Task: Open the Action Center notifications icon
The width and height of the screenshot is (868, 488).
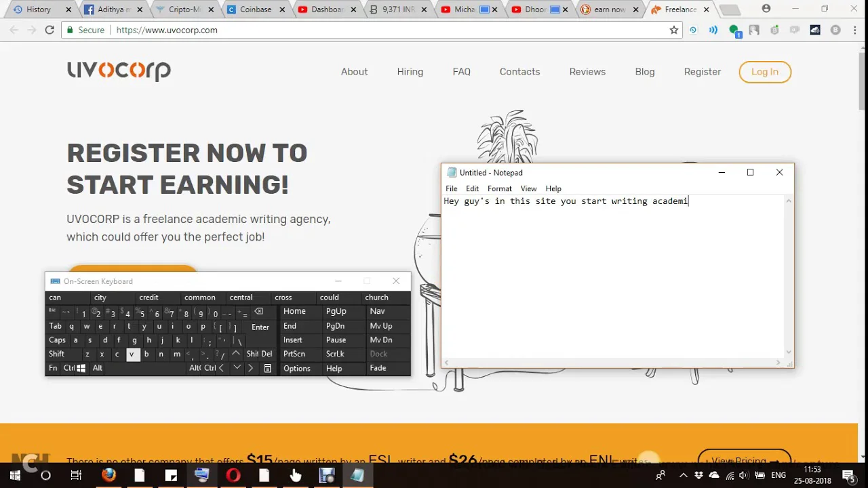Action: coord(848,475)
